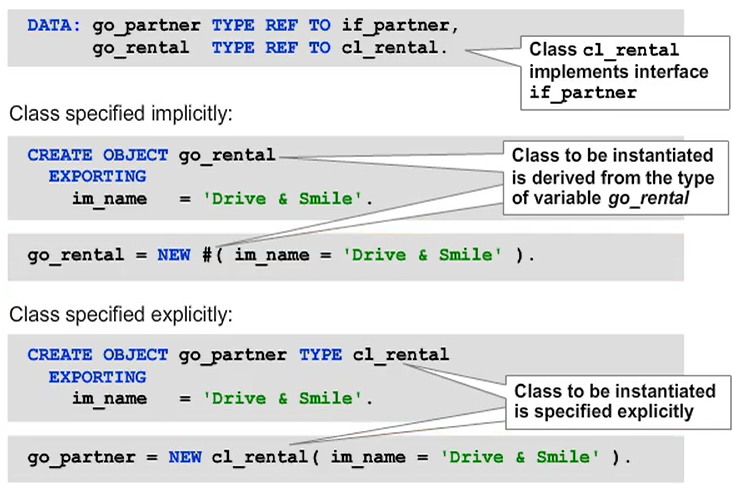Click the CREATE OBJECT go_rental statement

pyautogui.click(x=150, y=155)
